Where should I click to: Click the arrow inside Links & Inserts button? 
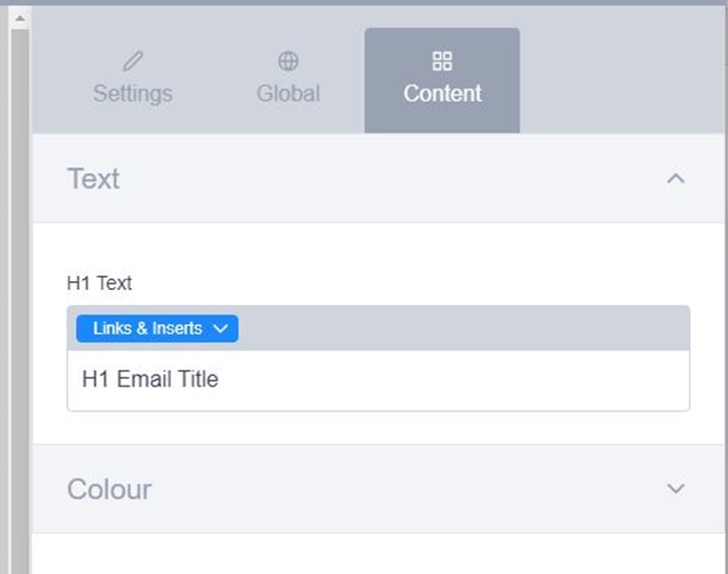[221, 329]
